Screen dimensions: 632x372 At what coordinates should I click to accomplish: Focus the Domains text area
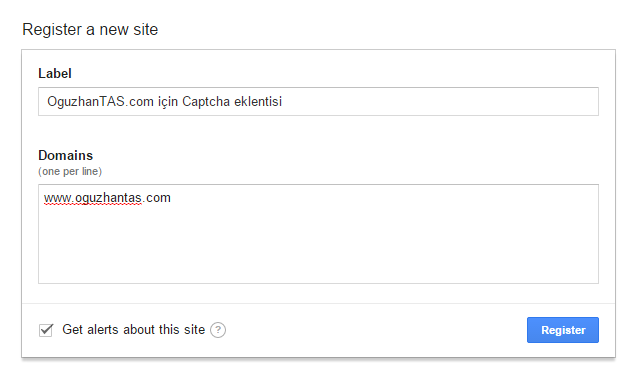pos(318,234)
